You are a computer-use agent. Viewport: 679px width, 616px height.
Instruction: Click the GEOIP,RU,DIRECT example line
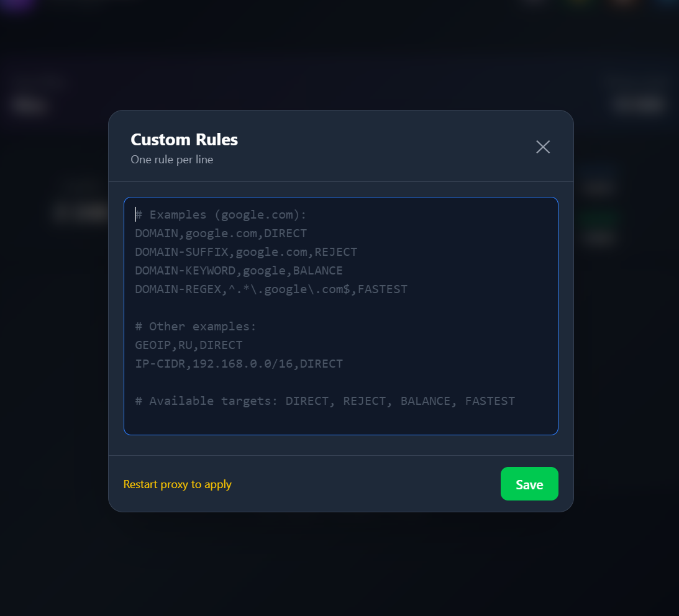tap(189, 345)
